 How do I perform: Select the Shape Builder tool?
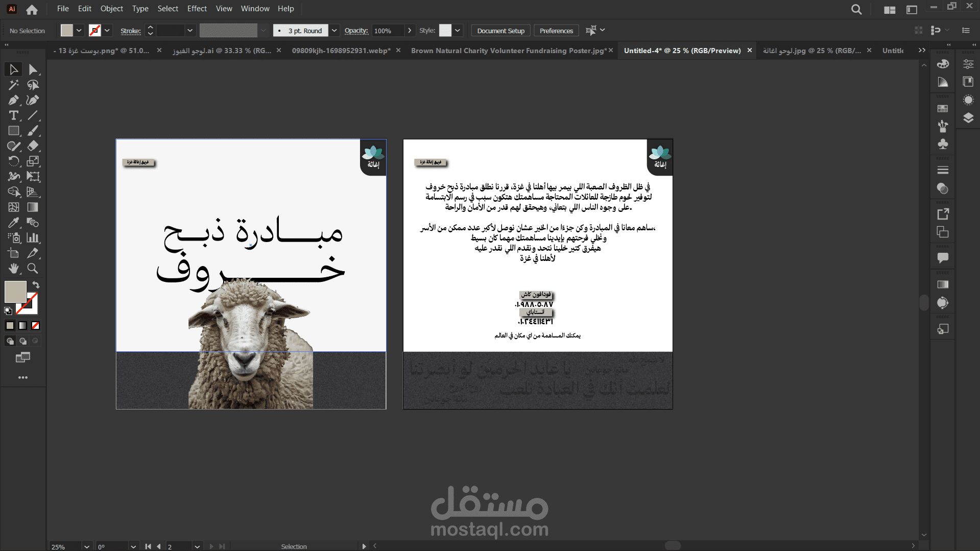click(x=14, y=192)
